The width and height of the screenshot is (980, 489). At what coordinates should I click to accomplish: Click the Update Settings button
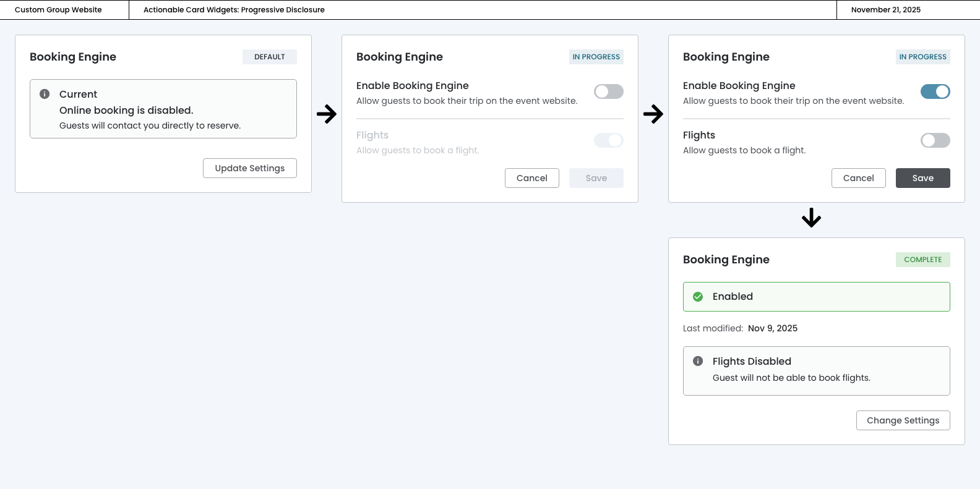(250, 168)
